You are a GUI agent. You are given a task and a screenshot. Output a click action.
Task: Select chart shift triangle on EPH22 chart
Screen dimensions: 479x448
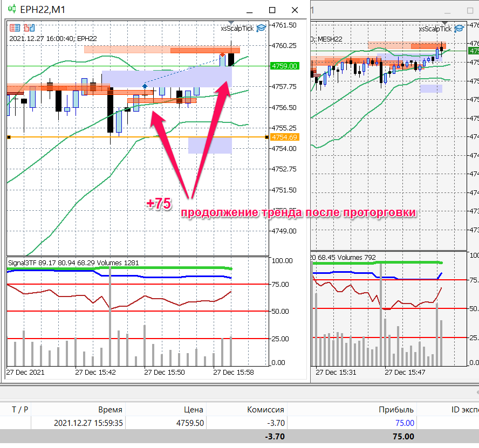point(231,22)
